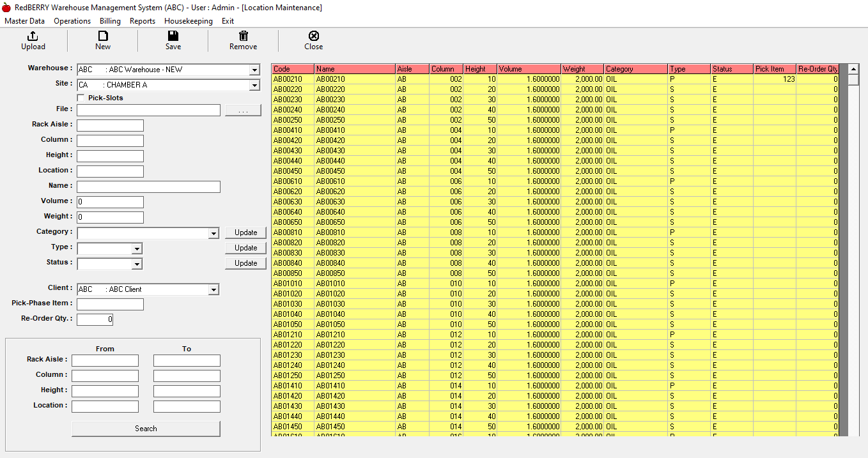The height and width of the screenshot is (458, 868).
Task: Click the Weight column header
Action: (x=582, y=69)
